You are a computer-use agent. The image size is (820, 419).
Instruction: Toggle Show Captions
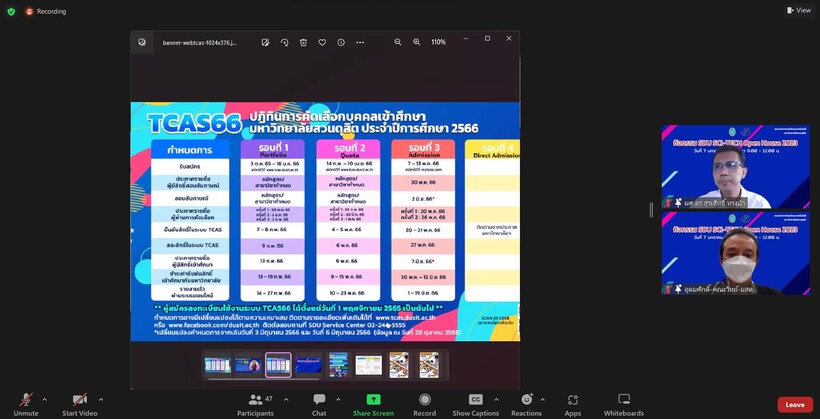pos(475,404)
